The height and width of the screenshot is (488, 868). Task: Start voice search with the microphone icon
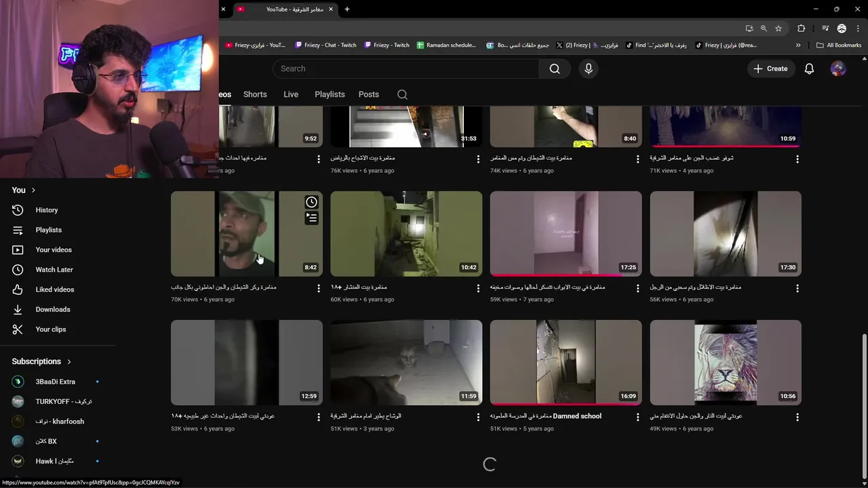click(589, 68)
